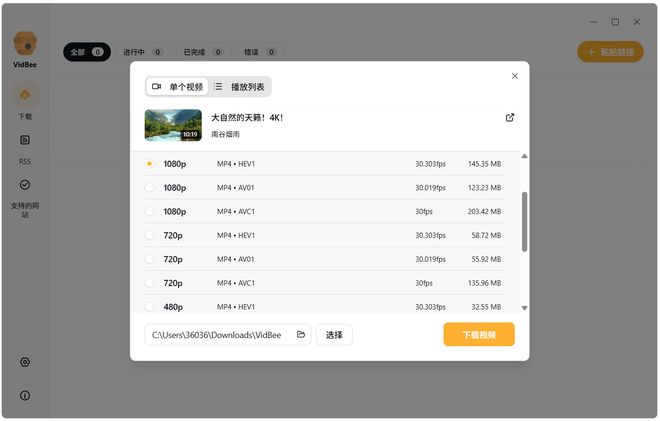Show the 进行中 downloads filter

[x=142, y=52]
